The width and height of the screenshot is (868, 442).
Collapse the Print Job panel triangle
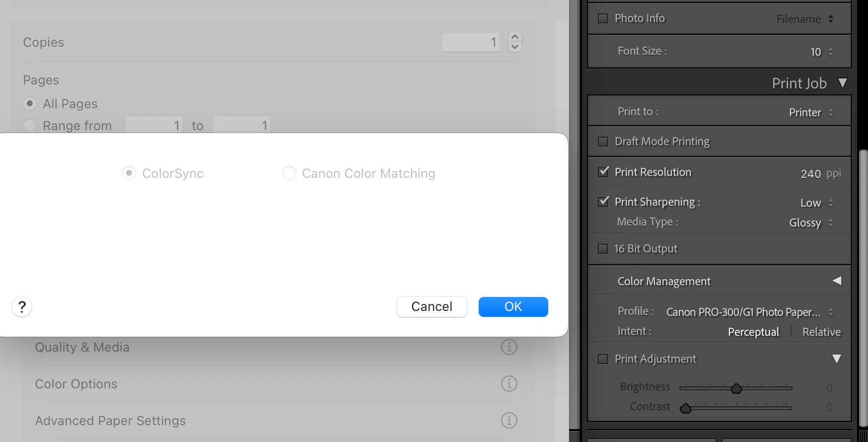pos(842,83)
